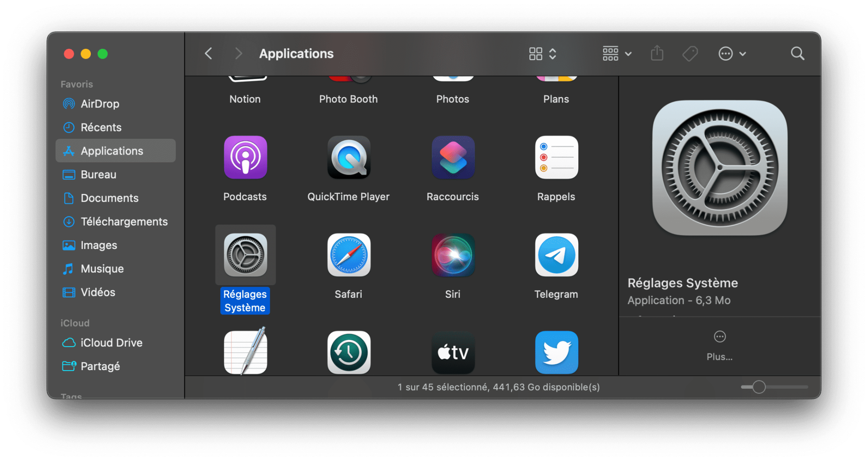Open the ellipsis action menu dropdown
This screenshot has height=461, width=868.
tap(732, 54)
